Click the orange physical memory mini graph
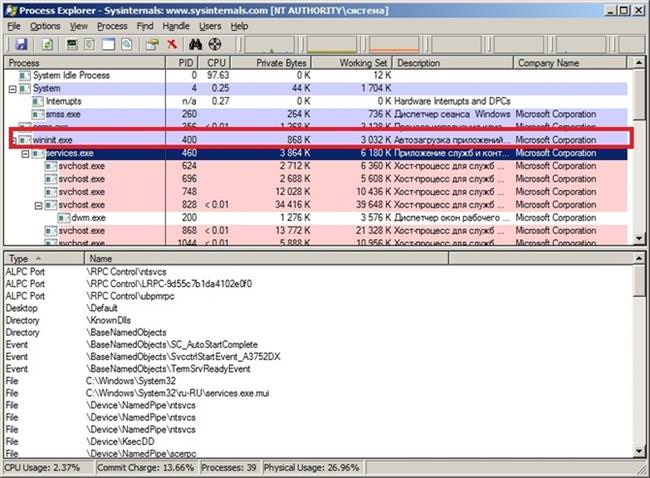This screenshot has width=650, height=478. (x=394, y=45)
